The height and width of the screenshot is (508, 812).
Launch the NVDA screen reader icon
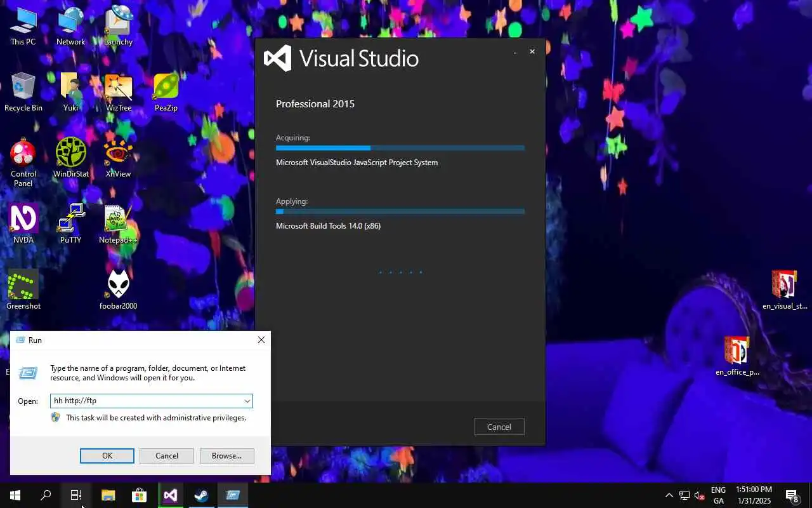[23, 225]
